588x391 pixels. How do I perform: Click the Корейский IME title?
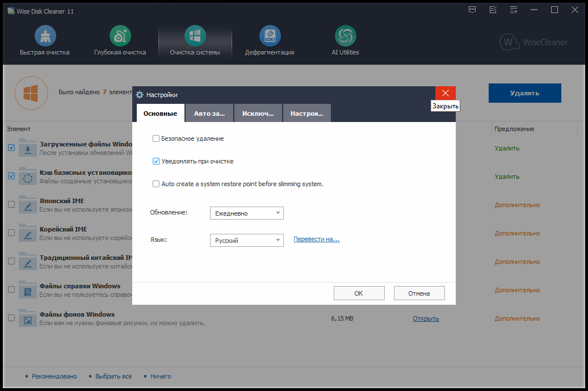click(x=64, y=229)
